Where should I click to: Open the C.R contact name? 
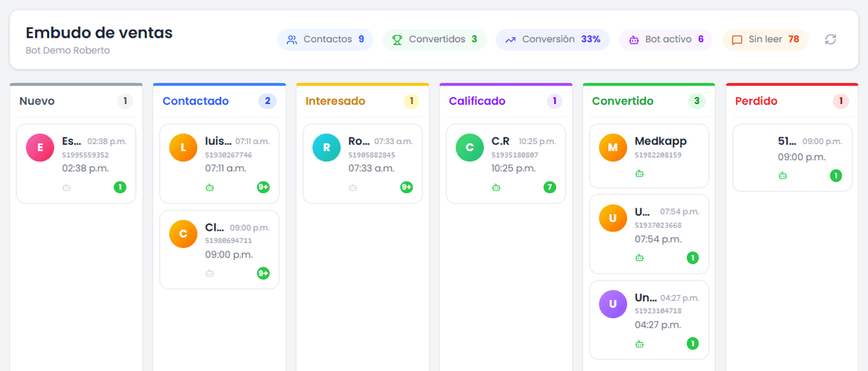click(x=501, y=141)
